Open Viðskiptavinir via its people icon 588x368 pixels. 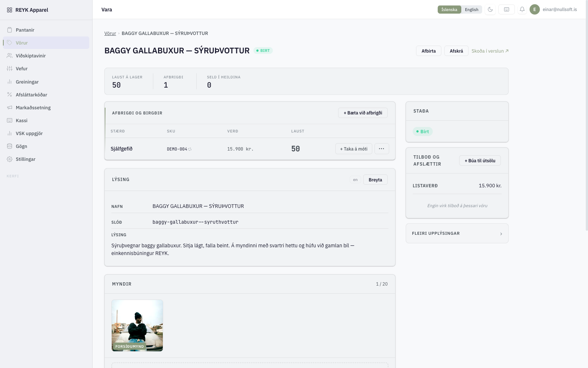click(10, 56)
